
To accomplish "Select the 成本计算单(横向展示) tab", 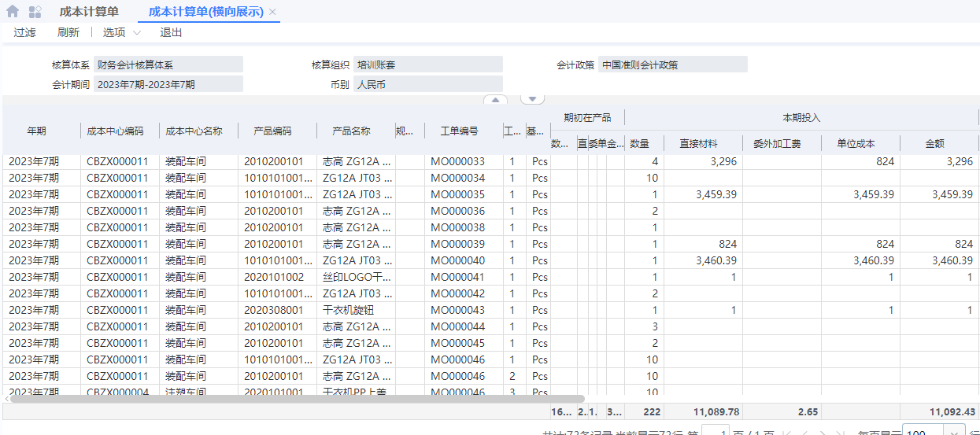I will click(205, 12).
